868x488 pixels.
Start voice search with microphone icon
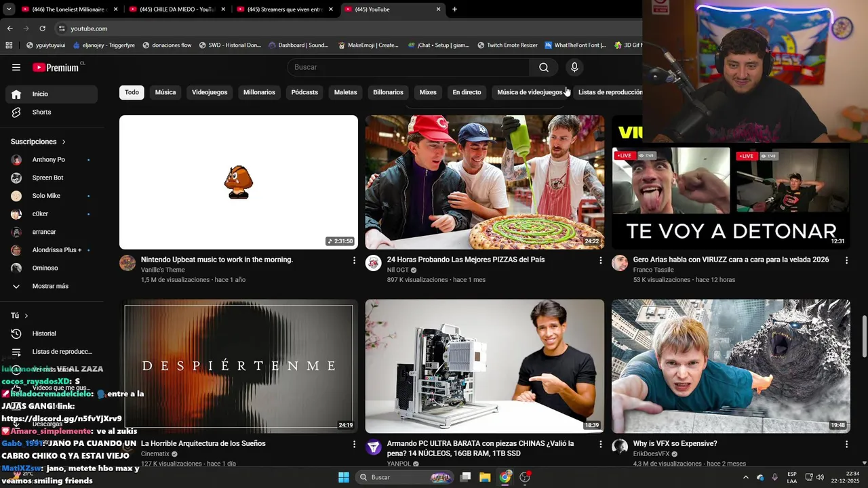[574, 67]
